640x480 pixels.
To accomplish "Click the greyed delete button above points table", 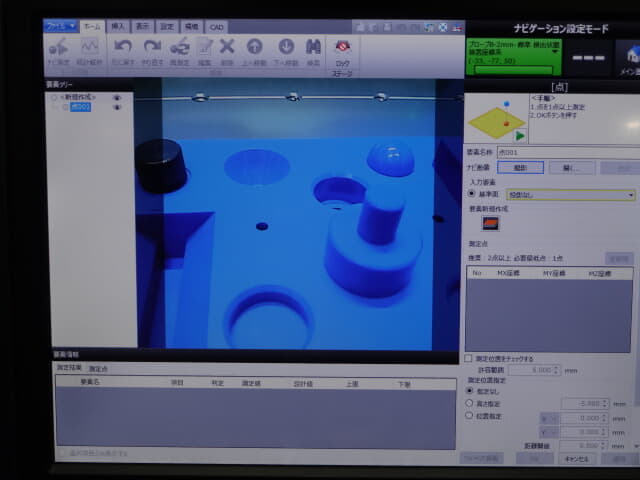I will tap(619, 258).
